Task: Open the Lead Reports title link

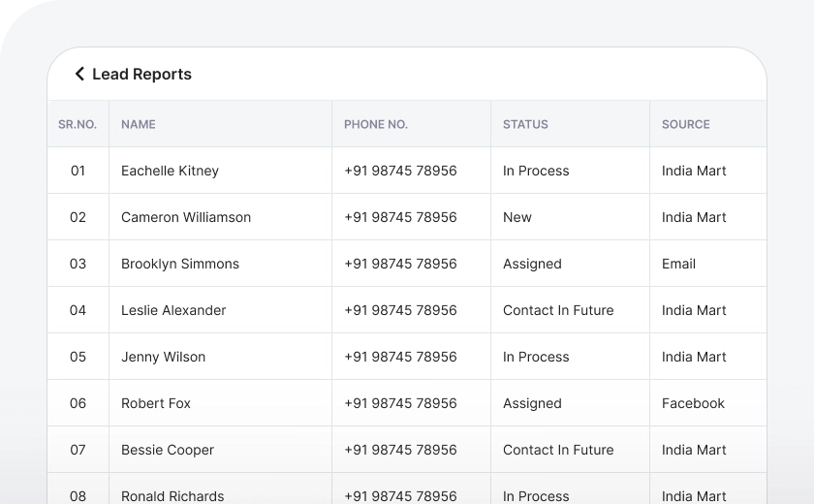Action: coord(141,74)
